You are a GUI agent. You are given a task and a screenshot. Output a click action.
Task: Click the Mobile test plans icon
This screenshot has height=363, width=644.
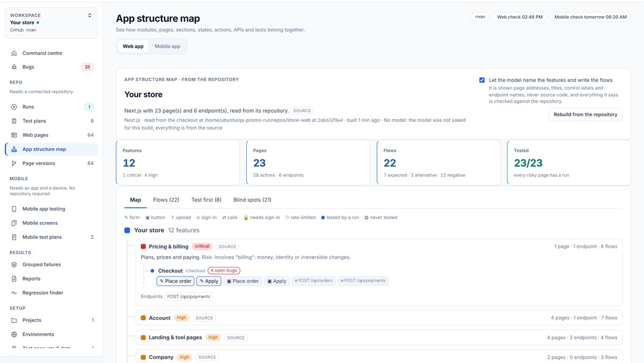click(x=14, y=237)
